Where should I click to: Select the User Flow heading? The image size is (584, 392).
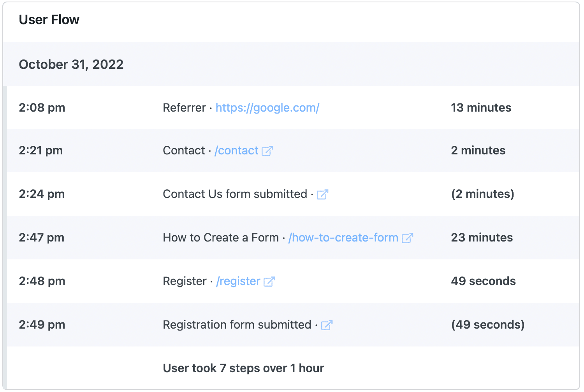click(x=49, y=19)
